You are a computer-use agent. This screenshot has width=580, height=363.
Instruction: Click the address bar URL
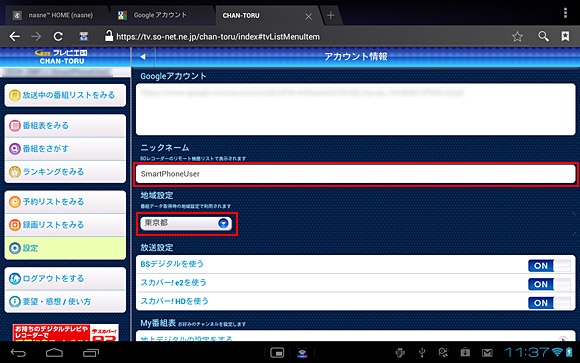point(218,37)
